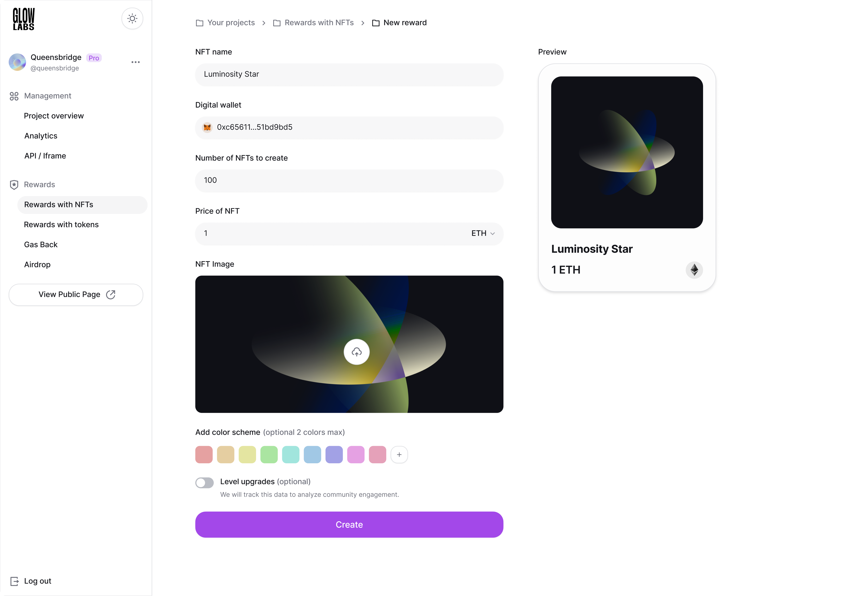Open the three-dot menu next to Queensbridge
The width and height of the screenshot is (868, 596).
tap(135, 62)
